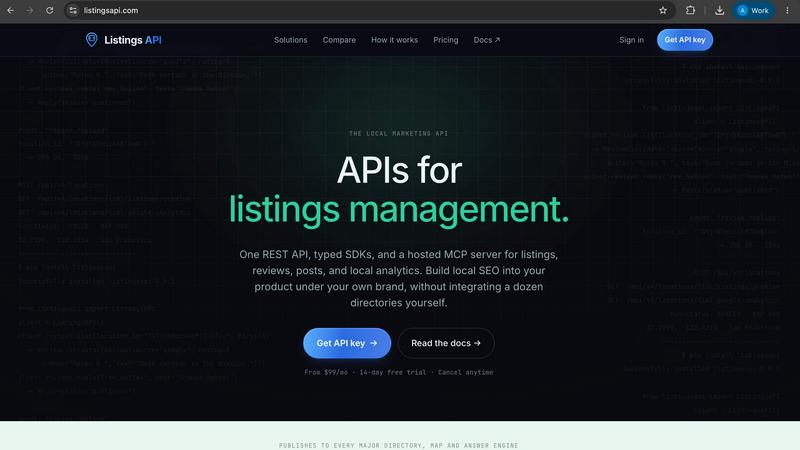
Task: Click the headline 'listings management.'
Action: (398, 210)
